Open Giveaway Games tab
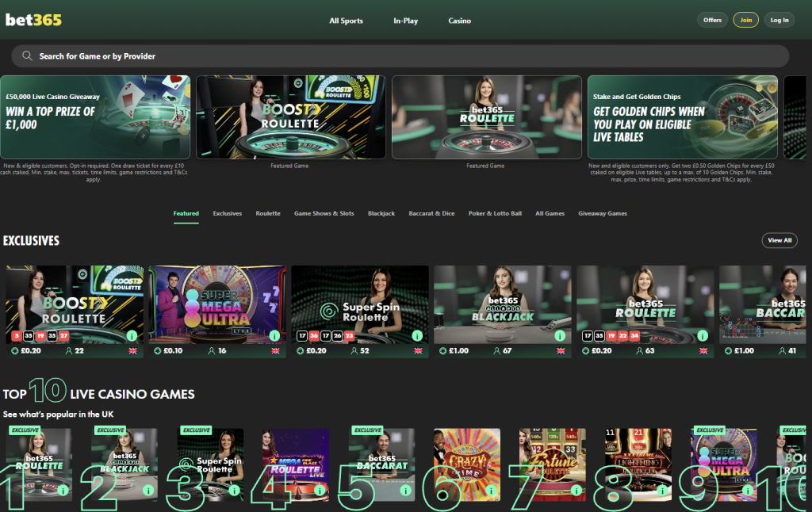This screenshot has height=512, width=812. click(603, 213)
